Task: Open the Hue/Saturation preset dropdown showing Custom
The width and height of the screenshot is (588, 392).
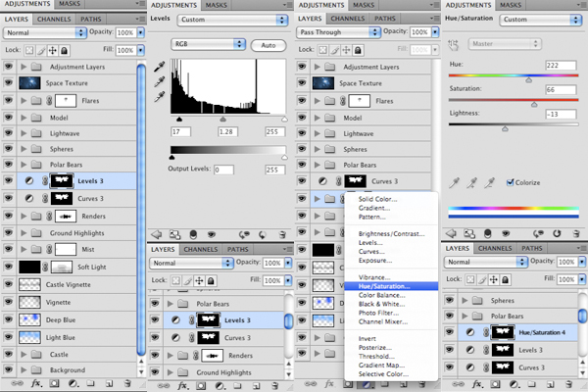Action: pos(540,20)
